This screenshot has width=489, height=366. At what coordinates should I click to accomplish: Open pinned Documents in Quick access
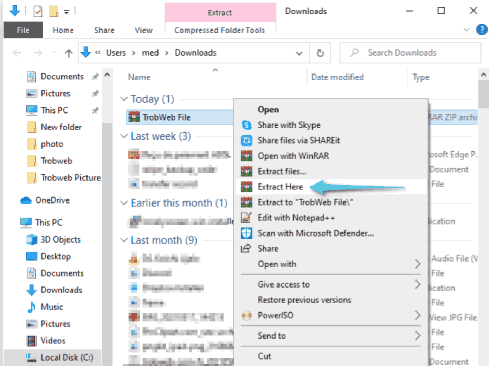coord(62,77)
